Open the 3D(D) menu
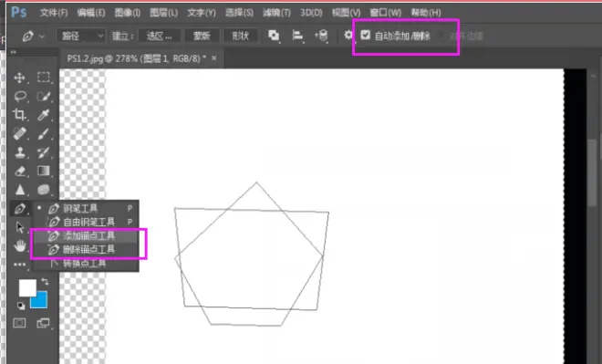 point(311,13)
